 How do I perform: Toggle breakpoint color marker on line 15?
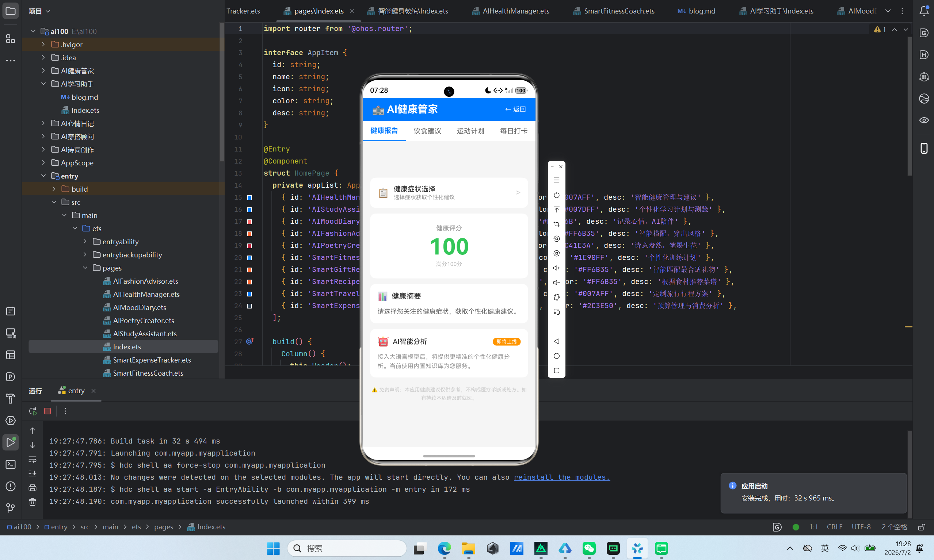click(249, 197)
